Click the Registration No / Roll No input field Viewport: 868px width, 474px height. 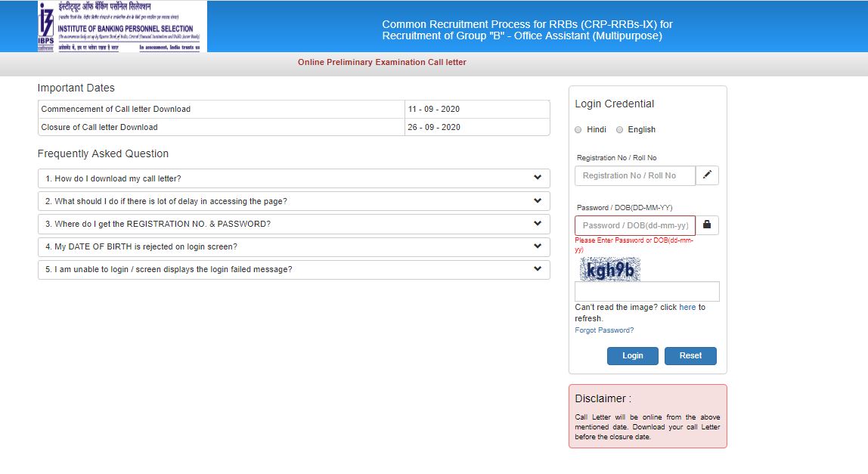[x=634, y=175]
